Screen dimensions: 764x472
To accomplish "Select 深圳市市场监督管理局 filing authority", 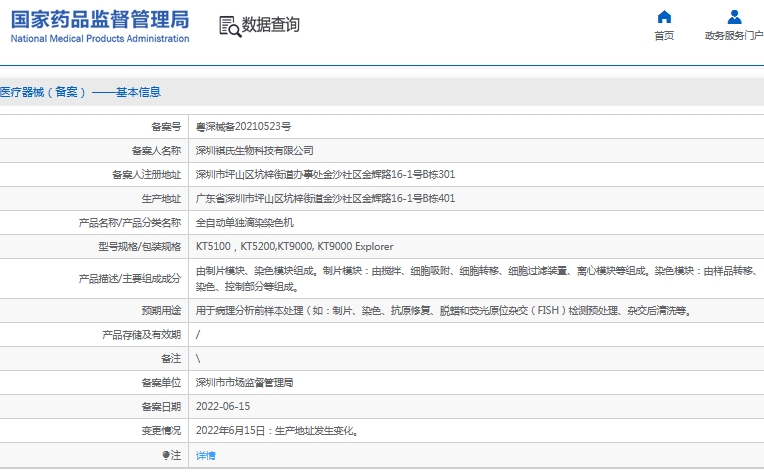I will 245,382.
